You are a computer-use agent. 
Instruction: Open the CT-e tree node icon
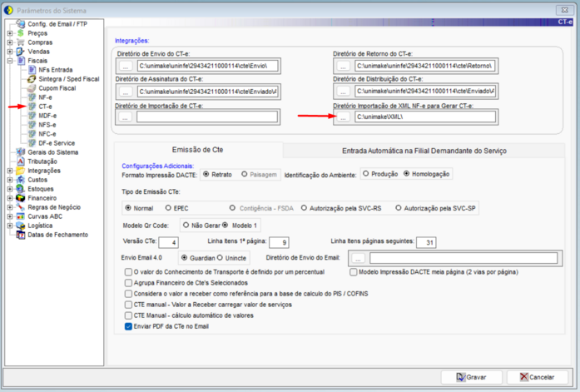coord(32,107)
